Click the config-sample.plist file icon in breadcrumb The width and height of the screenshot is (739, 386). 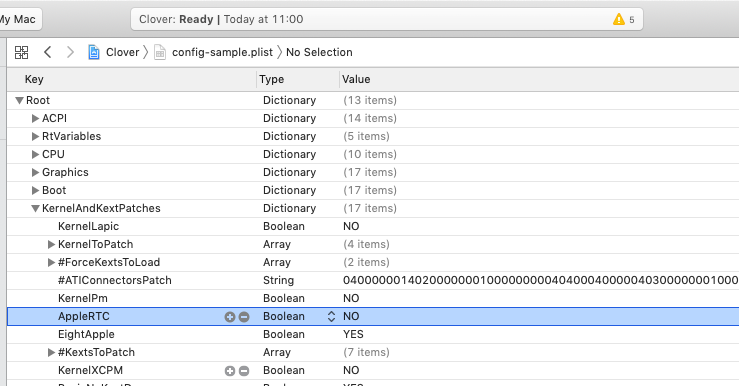click(x=160, y=52)
